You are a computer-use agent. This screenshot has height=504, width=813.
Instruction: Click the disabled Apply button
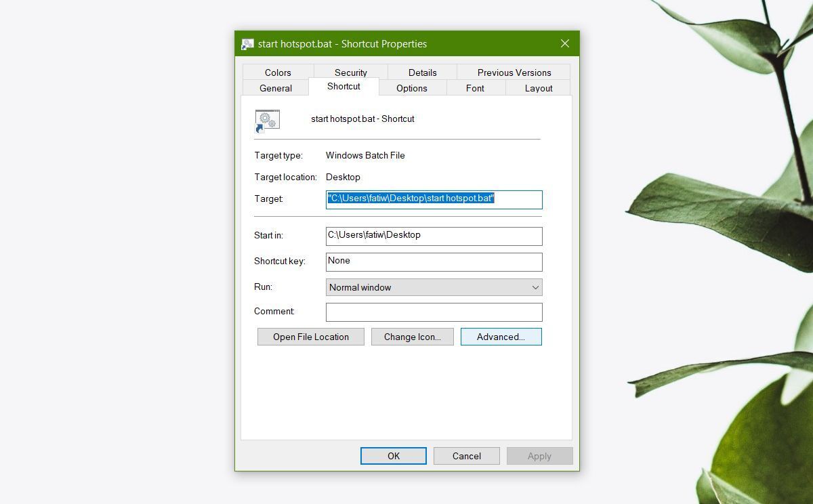pos(539,456)
